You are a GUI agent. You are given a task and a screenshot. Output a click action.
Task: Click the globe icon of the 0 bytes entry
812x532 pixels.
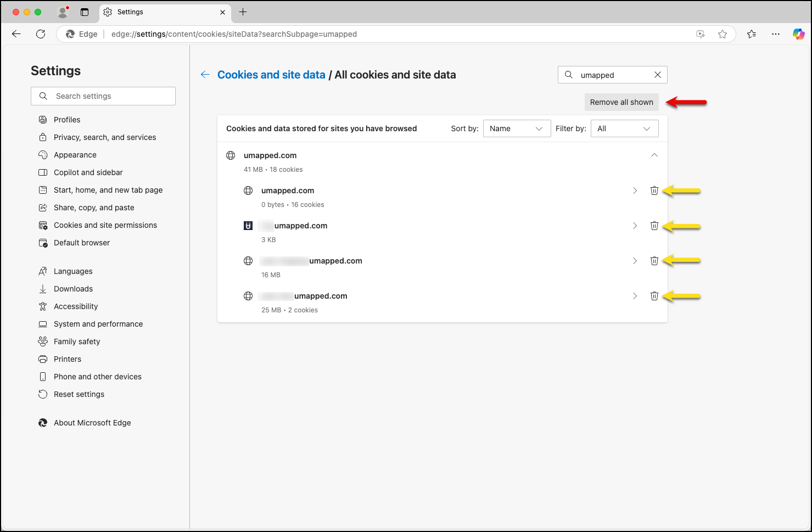(248, 191)
